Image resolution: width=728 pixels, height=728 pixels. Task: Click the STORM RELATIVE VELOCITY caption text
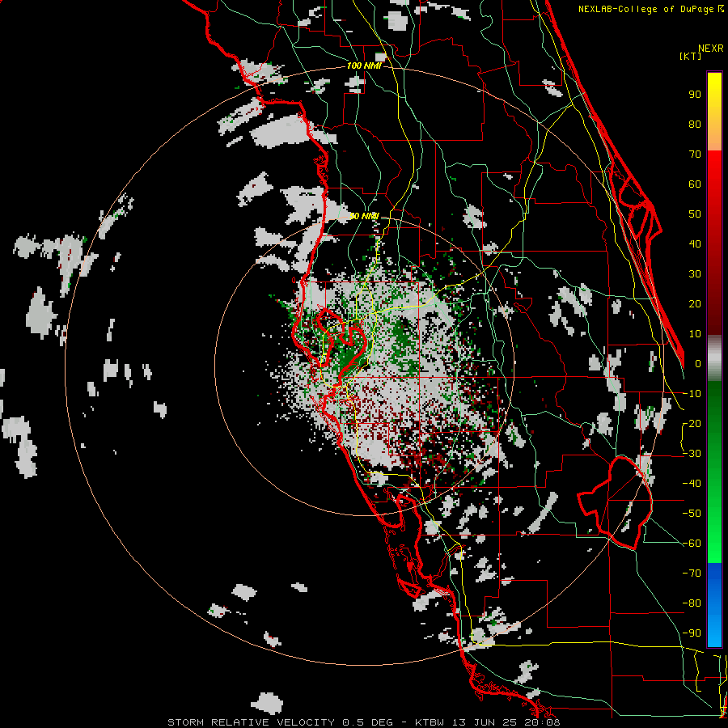pos(251,722)
